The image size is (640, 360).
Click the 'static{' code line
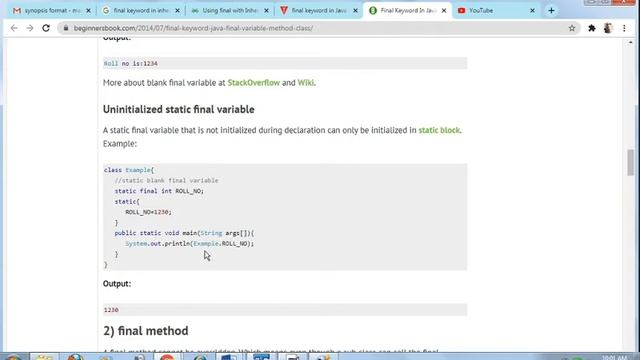127,201
